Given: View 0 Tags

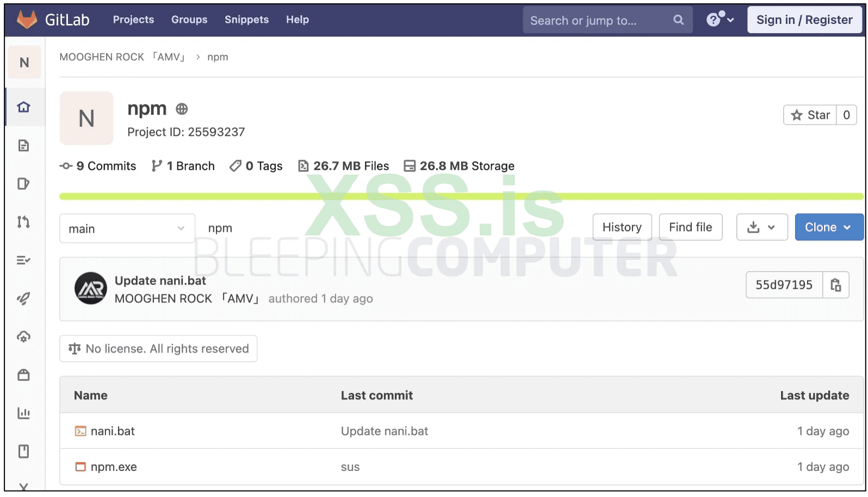Looking at the screenshot, I should click(x=256, y=166).
